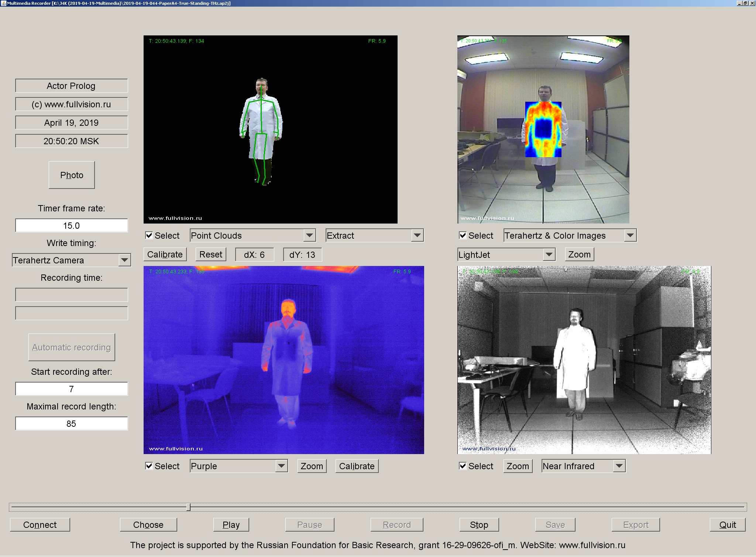This screenshot has width=756, height=557.
Task: Zoom the LightJet terahertz view
Action: [579, 254]
